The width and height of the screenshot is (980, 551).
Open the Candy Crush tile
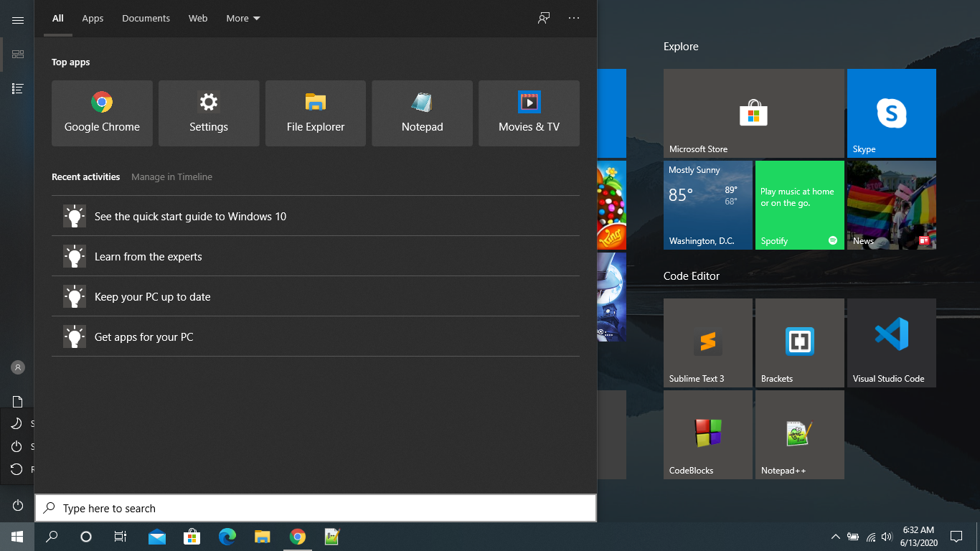611,205
